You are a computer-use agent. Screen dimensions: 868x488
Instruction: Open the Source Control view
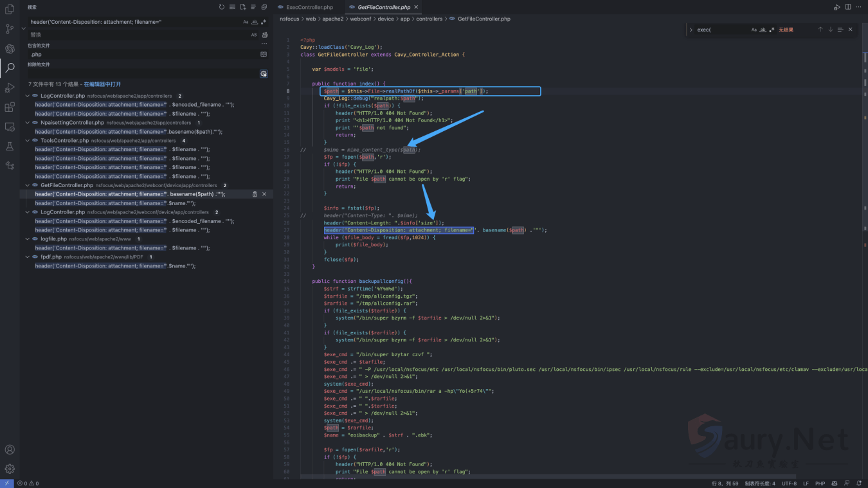pos(10,29)
